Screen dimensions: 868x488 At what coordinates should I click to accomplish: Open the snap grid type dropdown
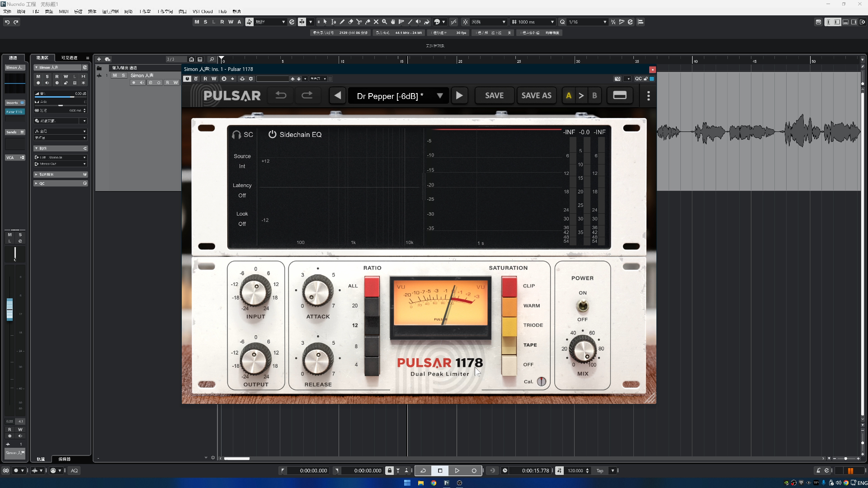(504, 22)
